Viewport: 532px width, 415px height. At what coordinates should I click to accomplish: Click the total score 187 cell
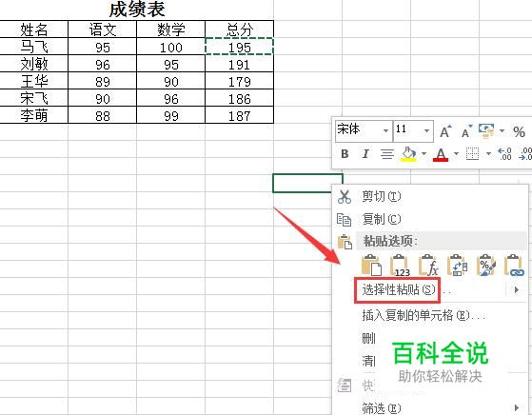tap(240, 115)
